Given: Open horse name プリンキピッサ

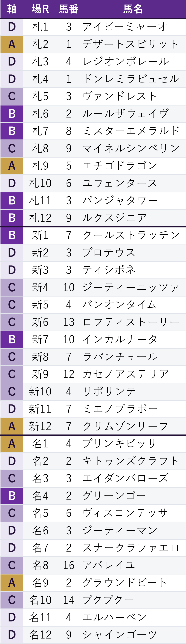Looking at the screenshot, I should coord(120,443).
